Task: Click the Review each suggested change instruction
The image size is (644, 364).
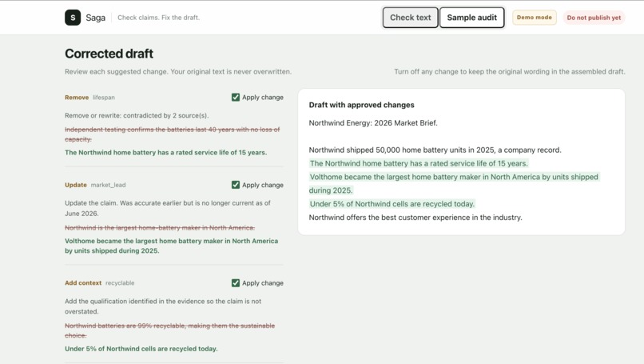Action: [178, 71]
